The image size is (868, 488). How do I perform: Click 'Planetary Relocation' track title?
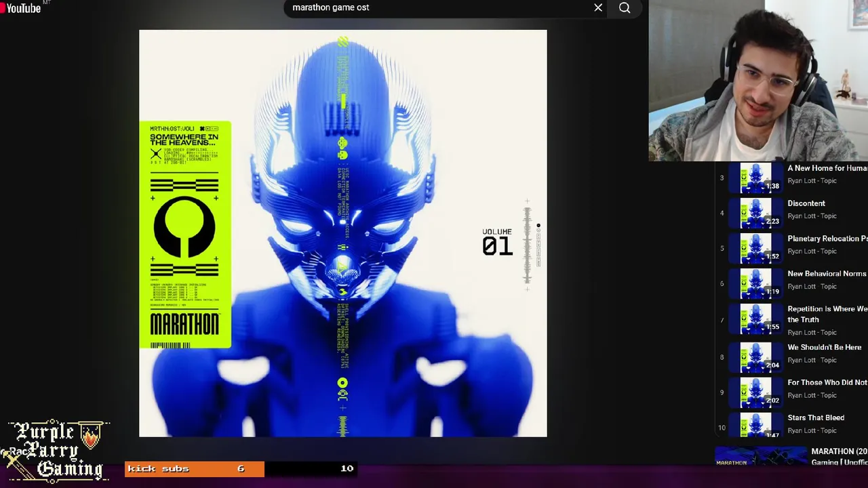pyautogui.click(x=827, y=239)
